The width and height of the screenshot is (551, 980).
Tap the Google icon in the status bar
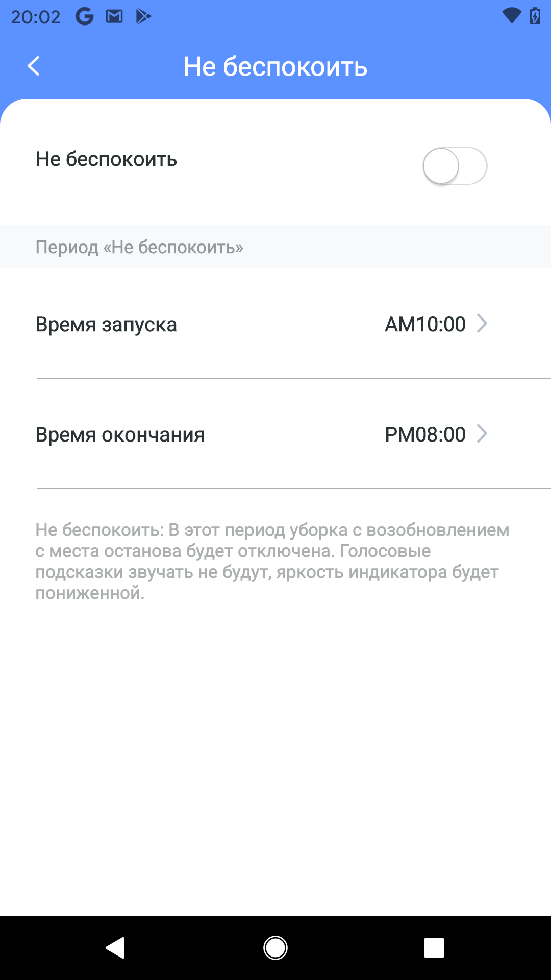[85, 17]
